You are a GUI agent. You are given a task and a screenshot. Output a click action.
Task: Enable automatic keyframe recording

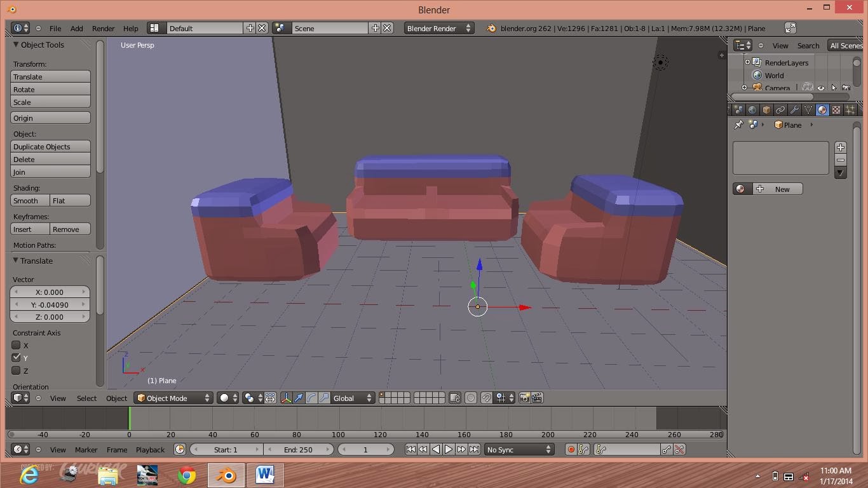pyautogui.click(x=571, y=449)
